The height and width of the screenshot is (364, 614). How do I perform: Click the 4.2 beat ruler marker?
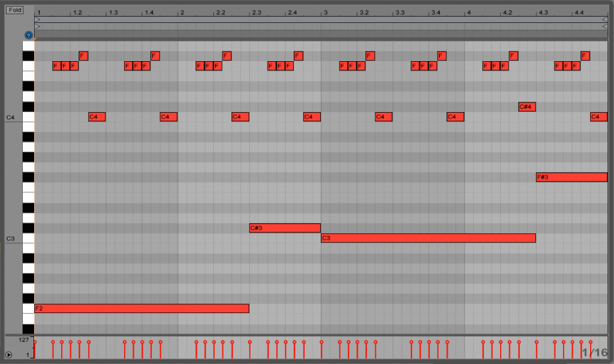click(x=507, y=13)
